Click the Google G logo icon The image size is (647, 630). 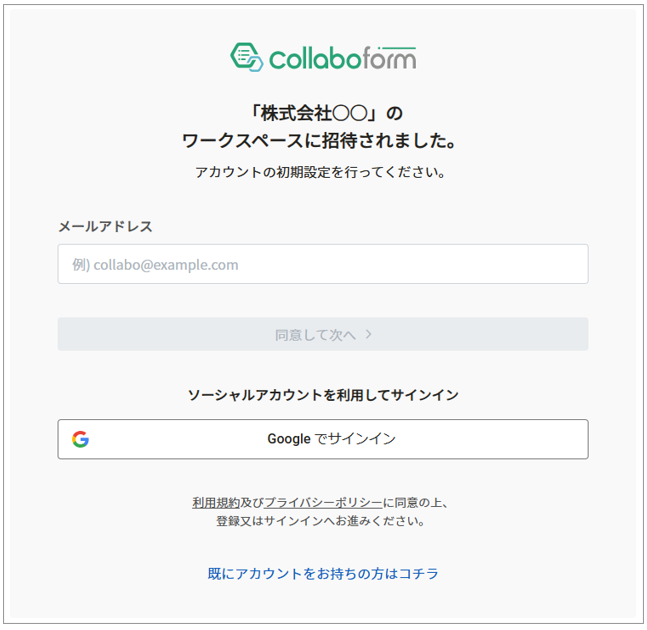tap(80, 439)
